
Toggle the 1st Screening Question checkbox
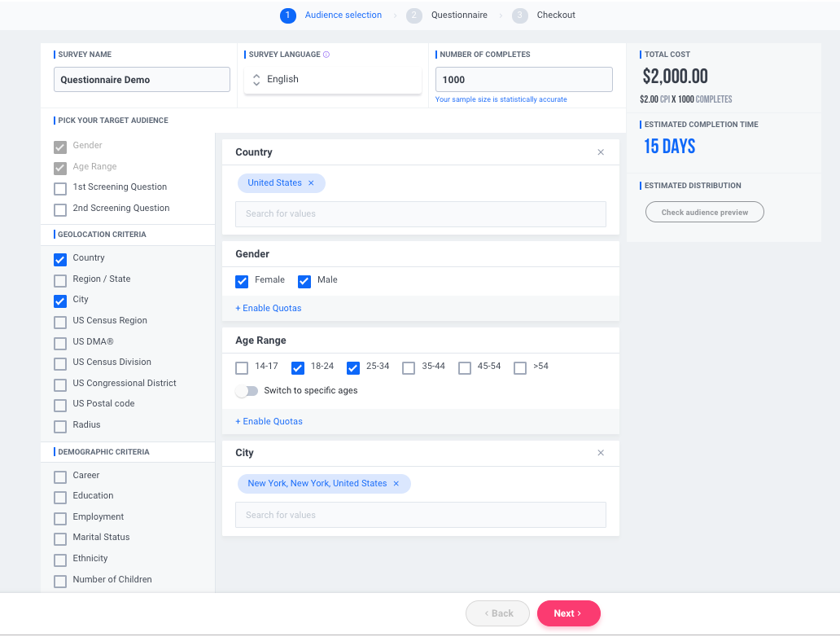[x=60, y=189]
